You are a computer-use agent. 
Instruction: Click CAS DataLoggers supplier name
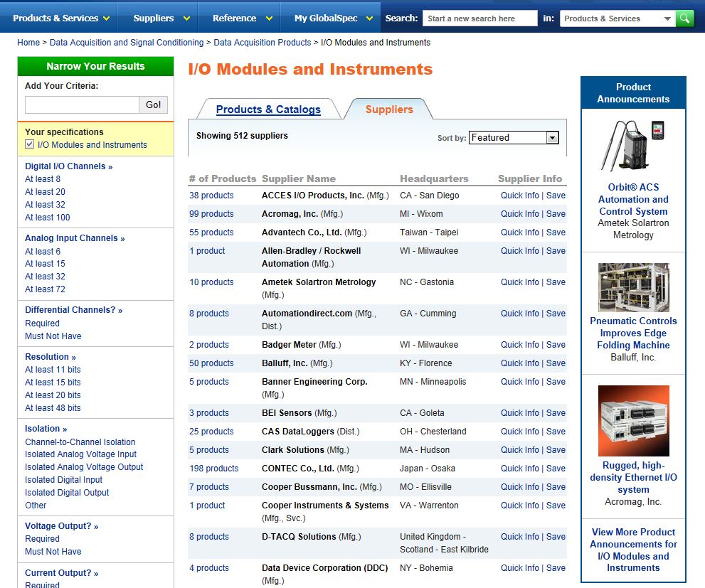click(297, 432)
